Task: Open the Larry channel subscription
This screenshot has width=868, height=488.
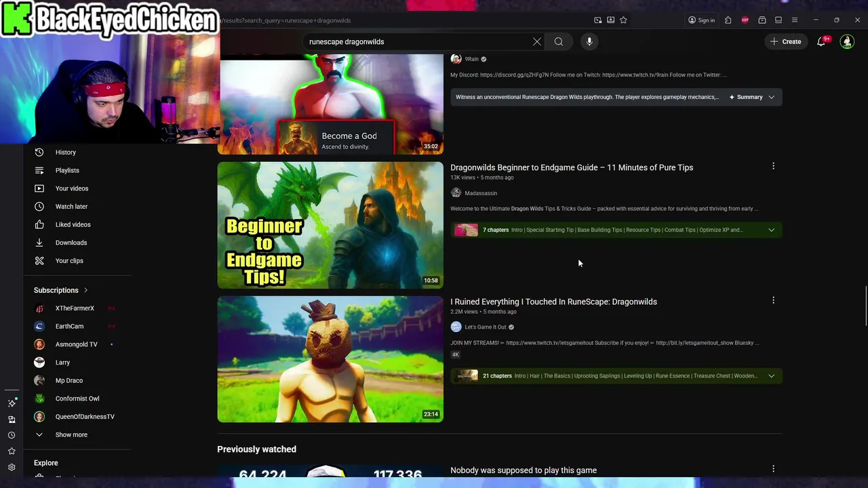Action: pyautogui.click(x=77, y=363)
